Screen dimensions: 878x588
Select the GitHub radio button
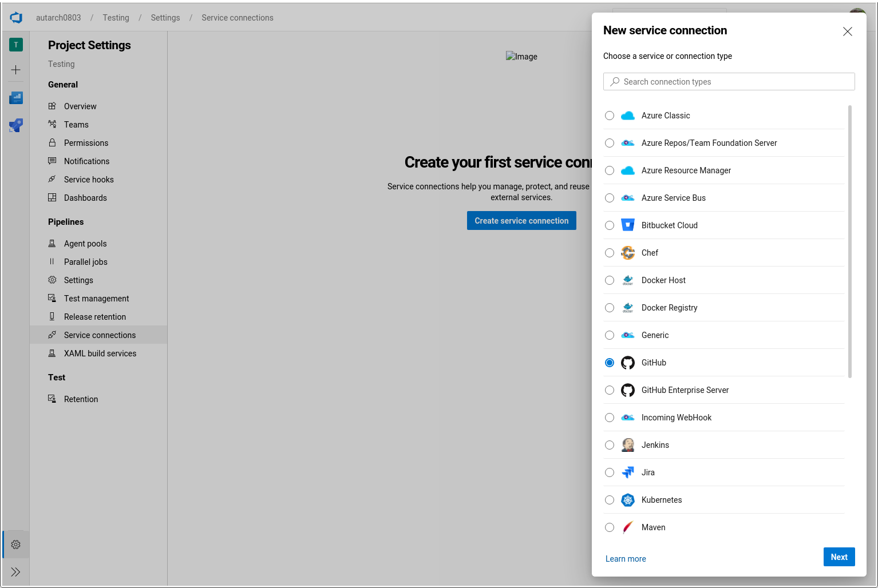tap(610, 363)
